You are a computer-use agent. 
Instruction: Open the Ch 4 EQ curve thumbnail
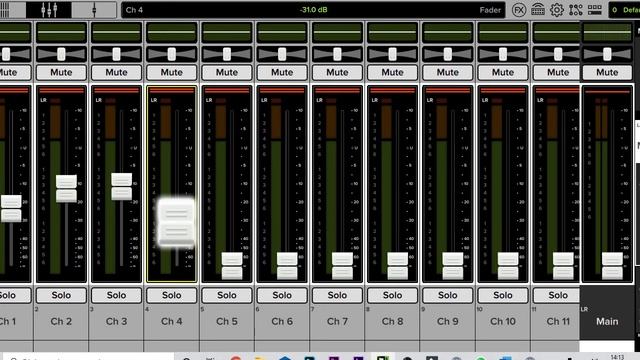click(171, 32)
